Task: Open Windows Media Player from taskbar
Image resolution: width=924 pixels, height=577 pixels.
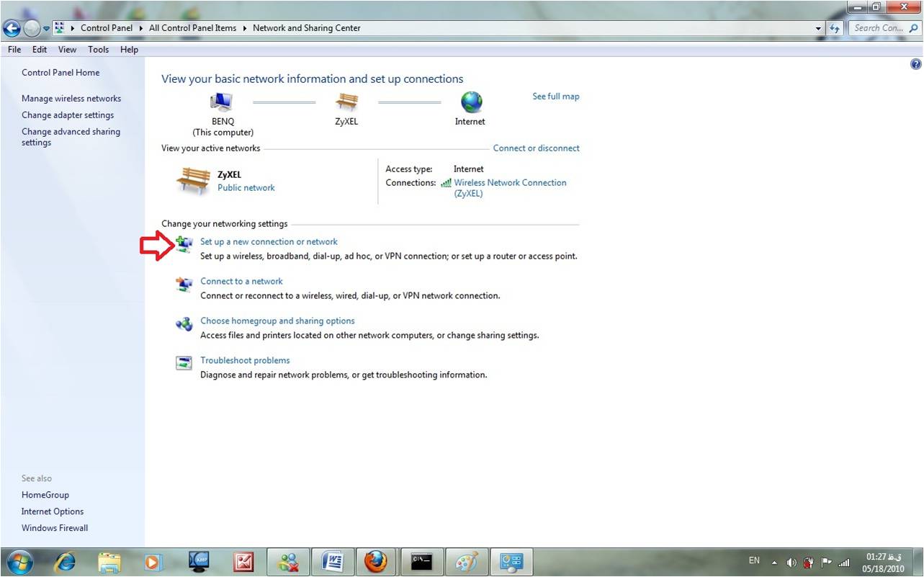Action: (x=153, y=561)
